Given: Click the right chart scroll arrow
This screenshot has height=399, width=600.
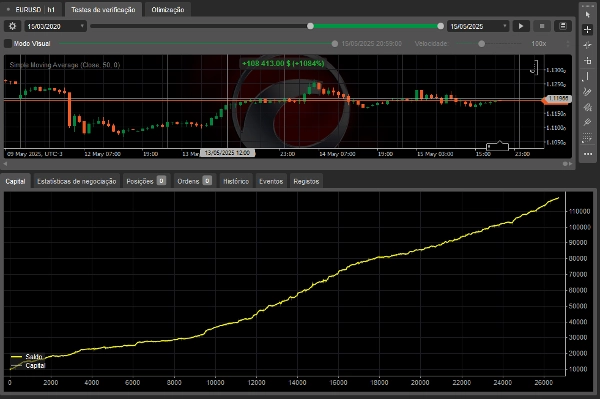Looking at the screenshot, I should pos(571,164).
